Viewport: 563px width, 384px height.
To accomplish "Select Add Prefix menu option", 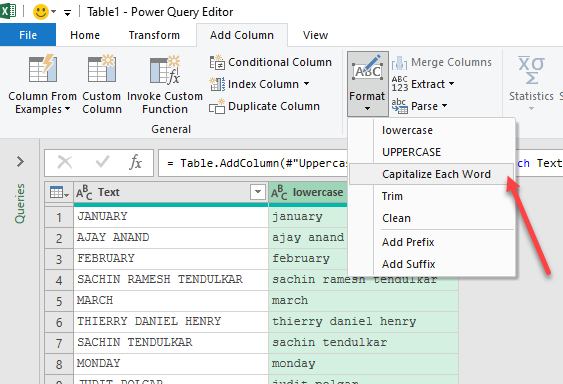I will 432,242.
